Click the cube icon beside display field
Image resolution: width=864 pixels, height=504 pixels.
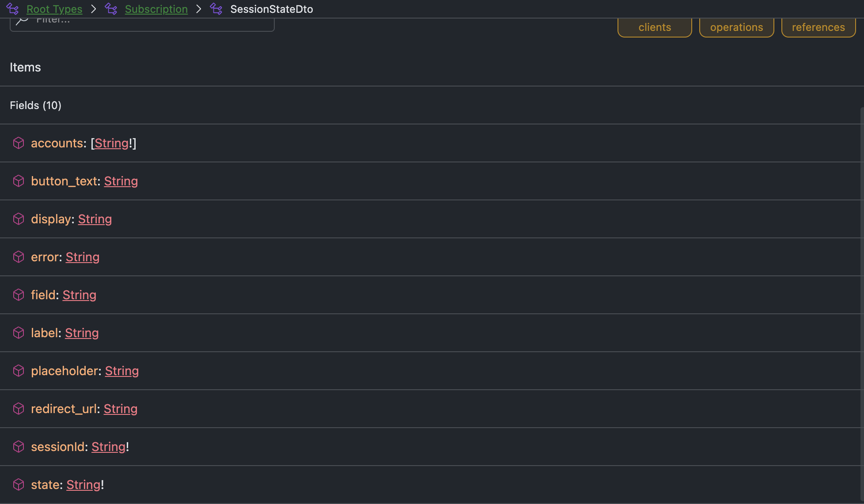pos(19,219)
